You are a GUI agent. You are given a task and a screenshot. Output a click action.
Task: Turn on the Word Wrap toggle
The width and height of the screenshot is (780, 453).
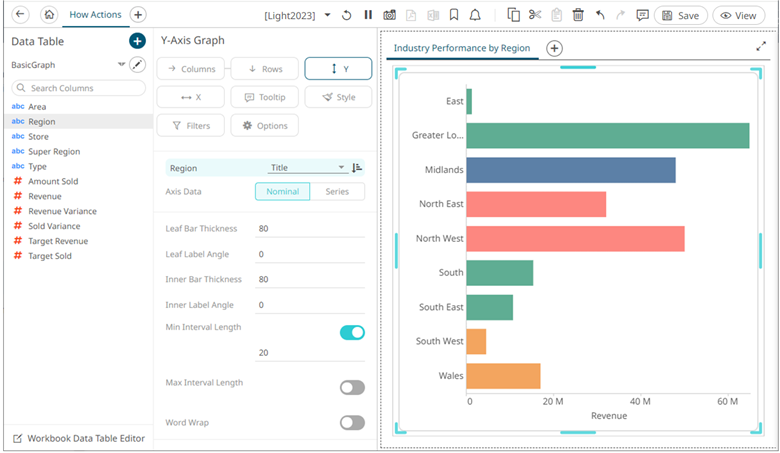tap(352, 422)
